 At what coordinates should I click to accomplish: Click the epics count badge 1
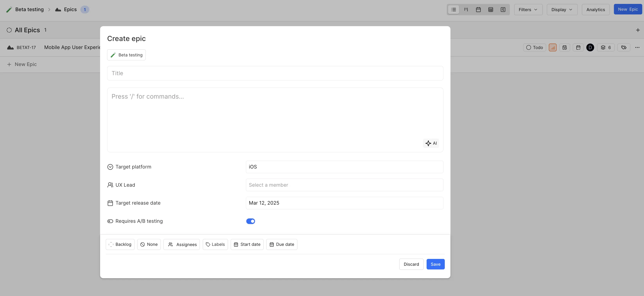(85, 10)
